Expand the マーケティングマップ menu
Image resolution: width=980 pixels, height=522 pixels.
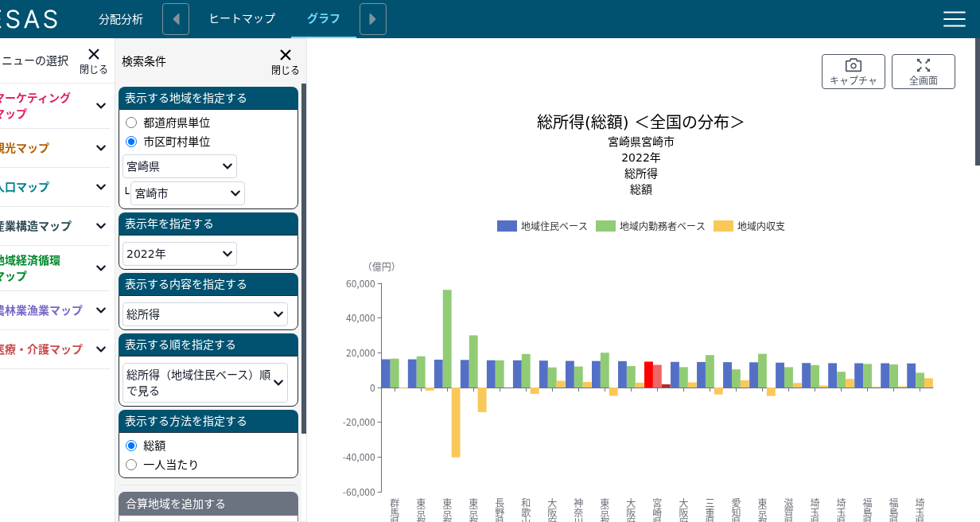click(x=55, y=106)
